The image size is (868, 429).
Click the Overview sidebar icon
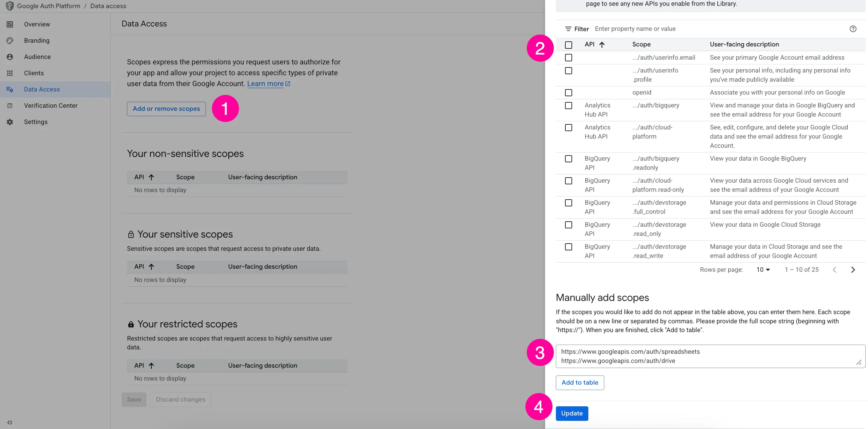(x=10, y=24)
